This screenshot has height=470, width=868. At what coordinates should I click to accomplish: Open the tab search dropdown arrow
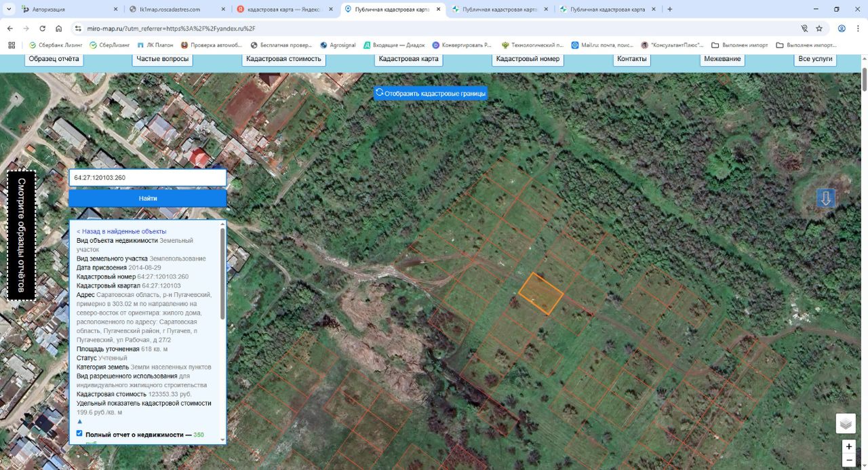9,9
